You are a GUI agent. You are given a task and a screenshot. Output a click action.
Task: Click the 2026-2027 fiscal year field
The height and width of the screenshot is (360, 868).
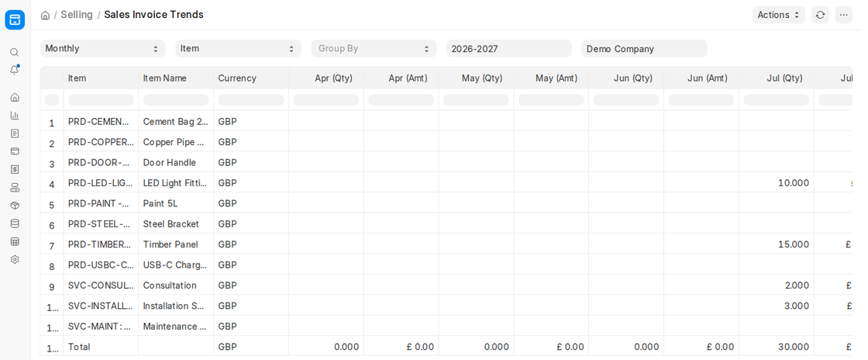coord(508,48)
